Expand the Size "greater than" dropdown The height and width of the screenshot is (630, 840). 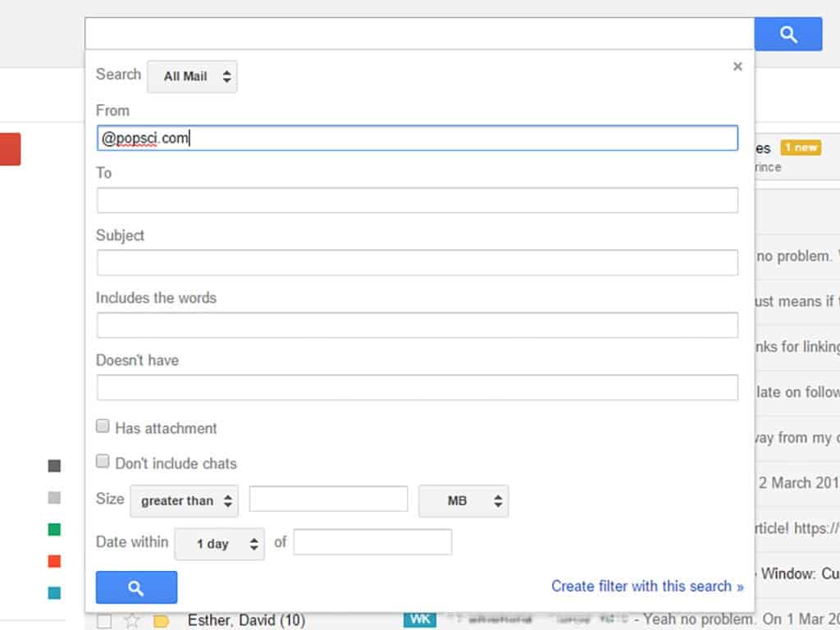(184, 500)
